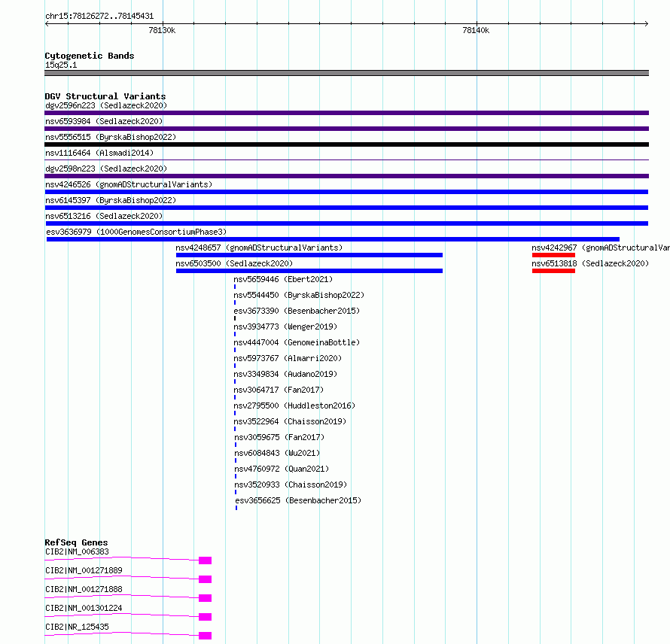This screenshot has height=644, width=670.
Task: Click the red bar under nsv4242967
Action: pyautogui.click(x=553, y=255)
